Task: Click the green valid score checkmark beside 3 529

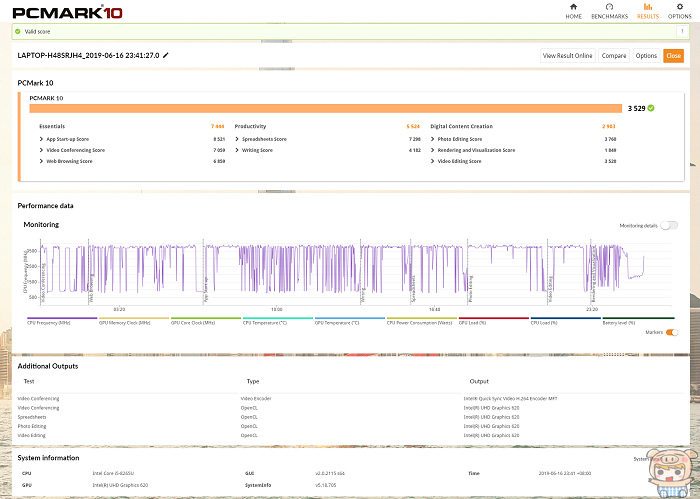Action: coord(651,107)
